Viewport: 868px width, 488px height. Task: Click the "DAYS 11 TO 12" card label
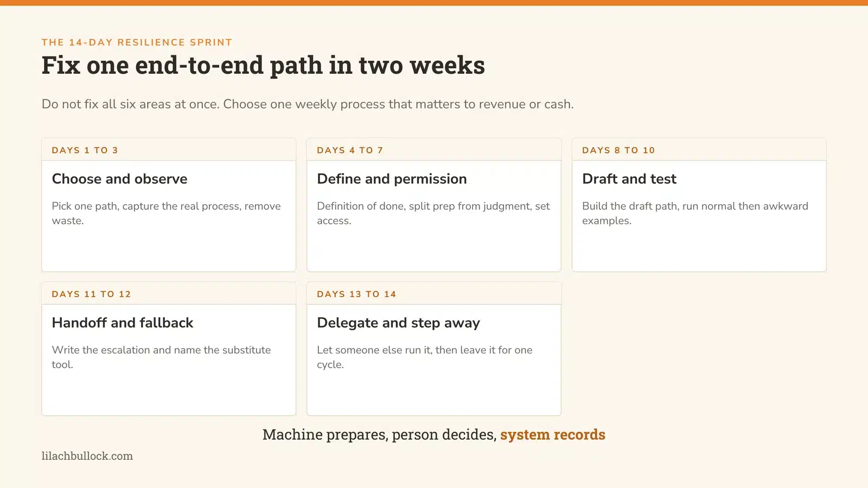(x=91, y=294)
